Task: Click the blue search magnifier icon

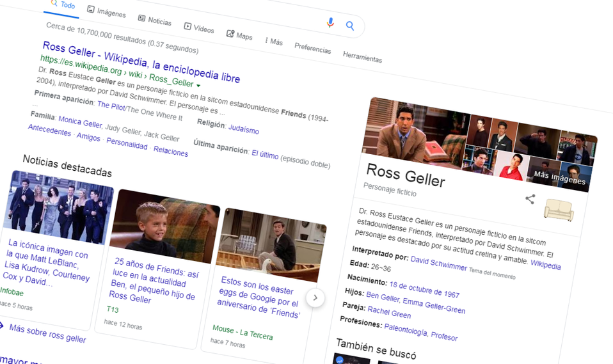Action: (x=350, y=26)
